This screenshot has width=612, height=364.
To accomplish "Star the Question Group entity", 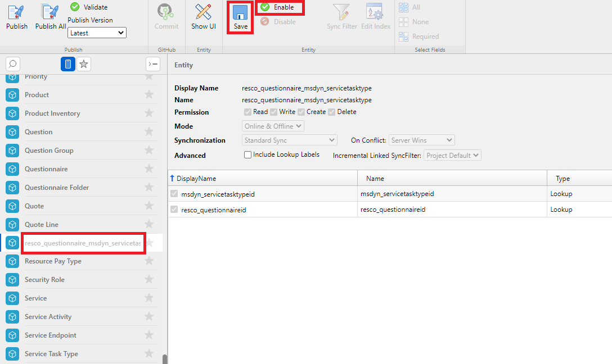I will (148, 150).
